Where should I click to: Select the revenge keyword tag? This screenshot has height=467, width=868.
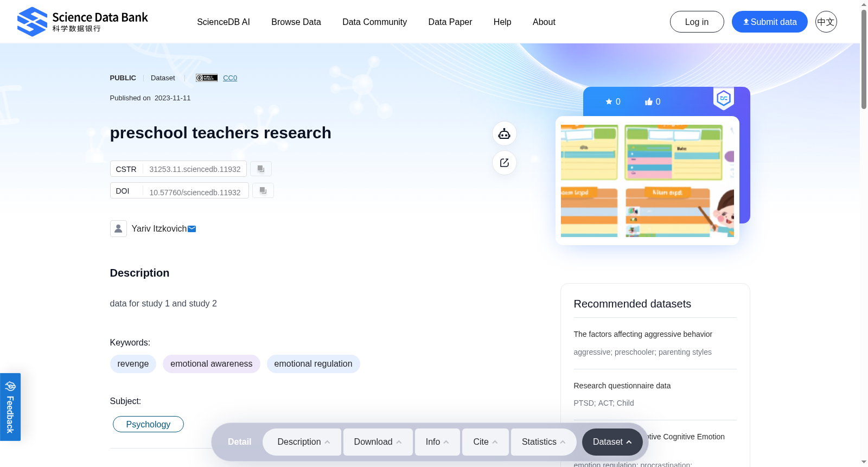pyautogui.click(x=133, y=364)
